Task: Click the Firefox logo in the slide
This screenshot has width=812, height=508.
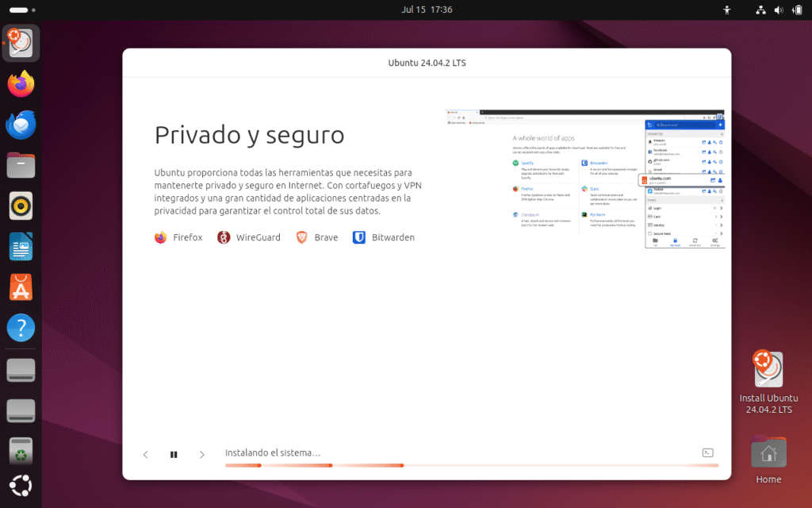Action: (160, 237)
